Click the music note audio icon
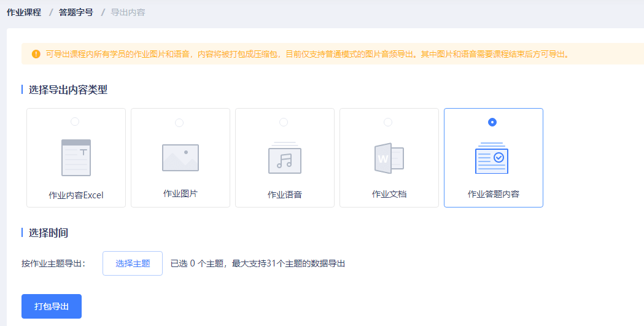 [x=285, y=158]
